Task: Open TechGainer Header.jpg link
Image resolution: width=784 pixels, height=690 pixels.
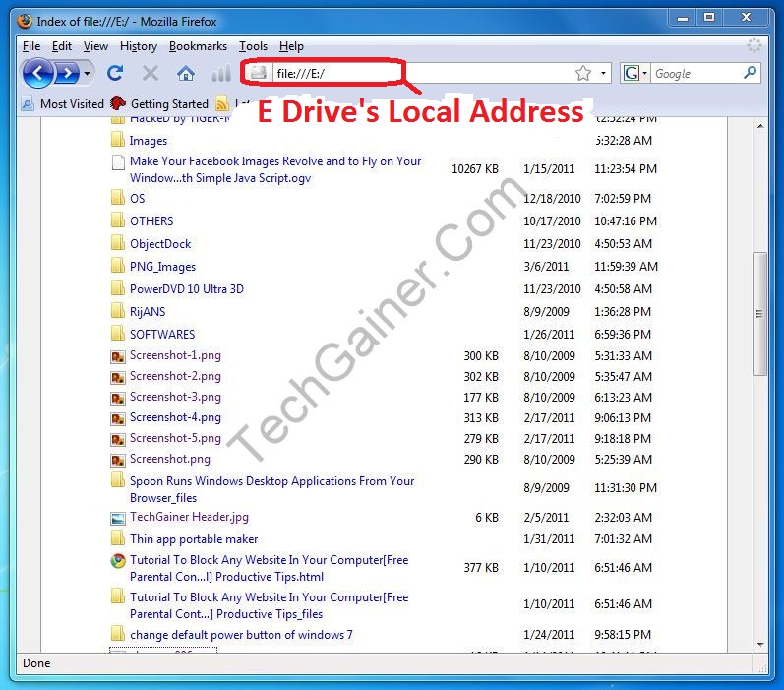Action: [x=189, y=517]
